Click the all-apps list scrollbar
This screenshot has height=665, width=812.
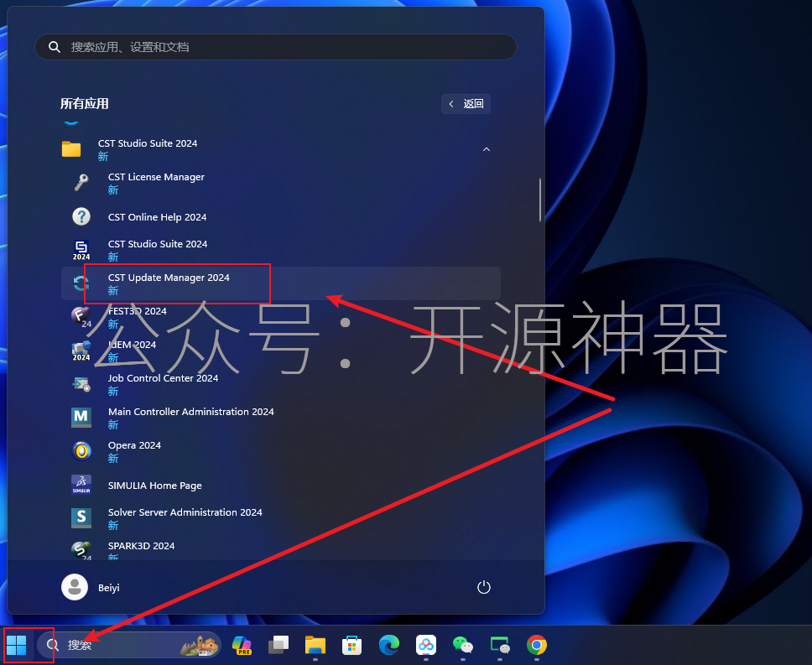540,200
